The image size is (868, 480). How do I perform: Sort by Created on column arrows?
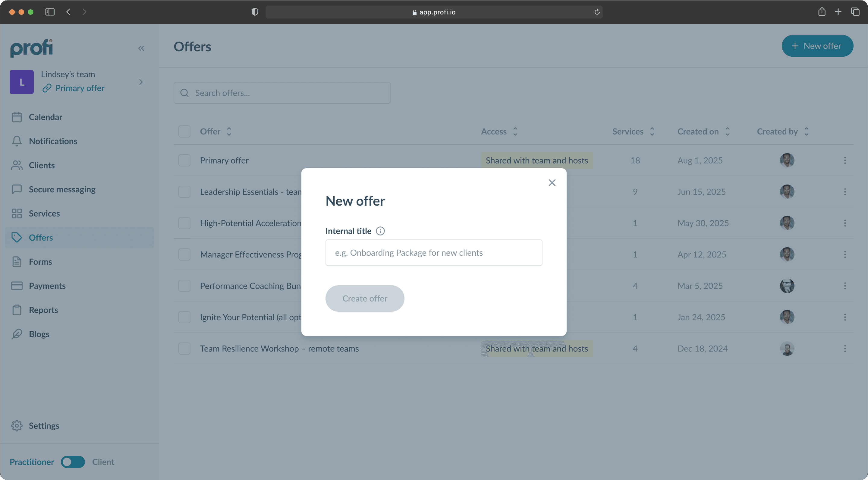pos(727,131)
